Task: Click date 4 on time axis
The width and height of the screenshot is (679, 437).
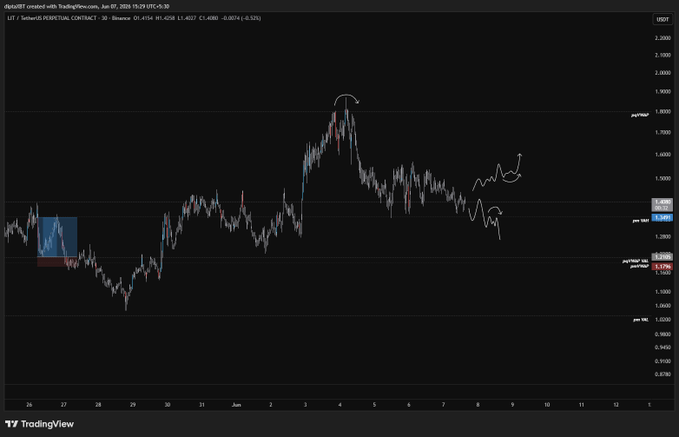Action: click(340, 405)
